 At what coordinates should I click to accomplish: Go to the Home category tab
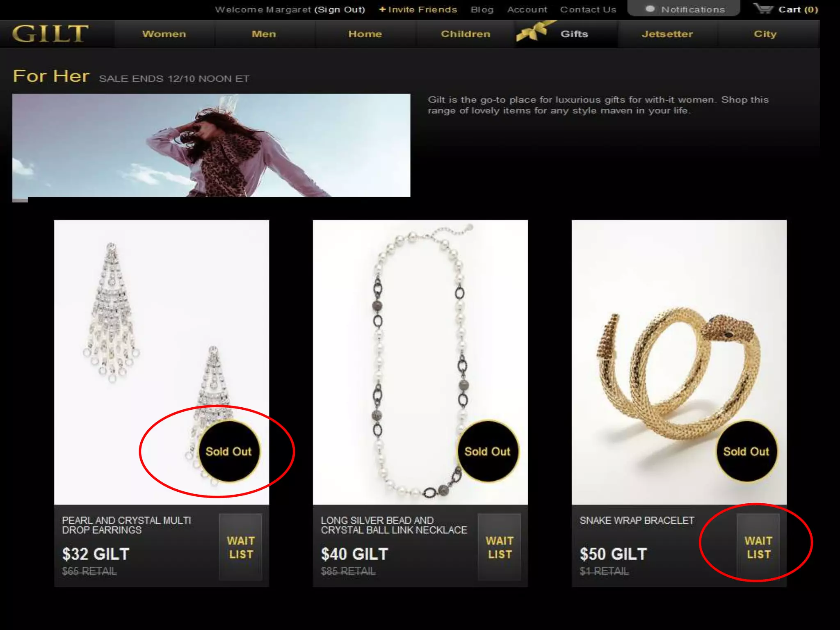[x=365, y=34]
